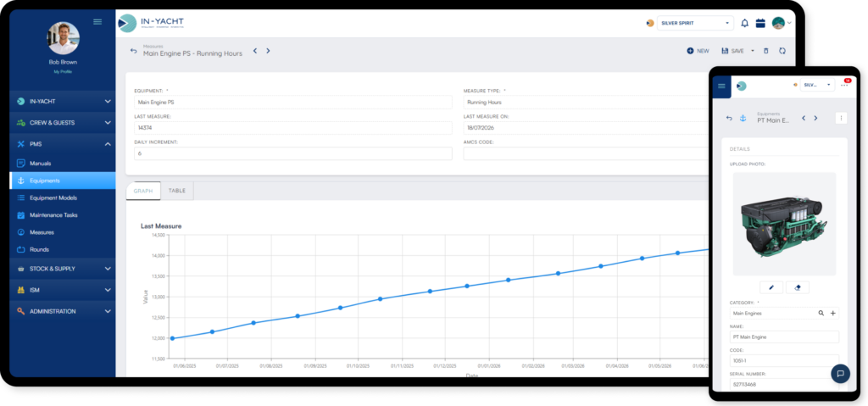Open Manuals in the sidebar
868x406 pixels.
tap(63, 164)
